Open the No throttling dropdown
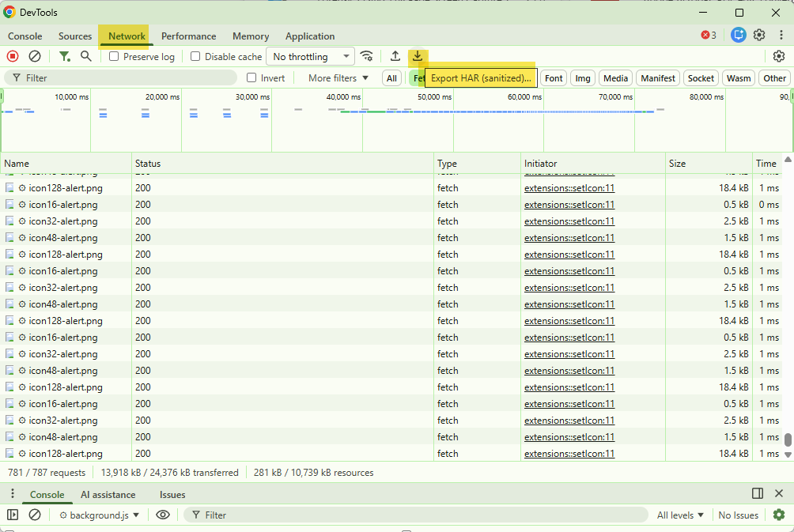Viewport: 794px width, 532px height. (311, 57)
